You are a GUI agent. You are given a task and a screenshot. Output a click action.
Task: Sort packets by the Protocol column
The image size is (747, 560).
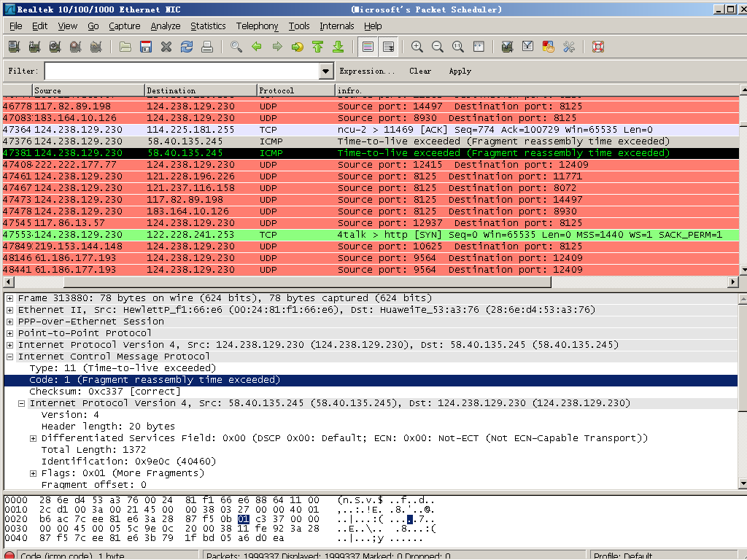296,90
